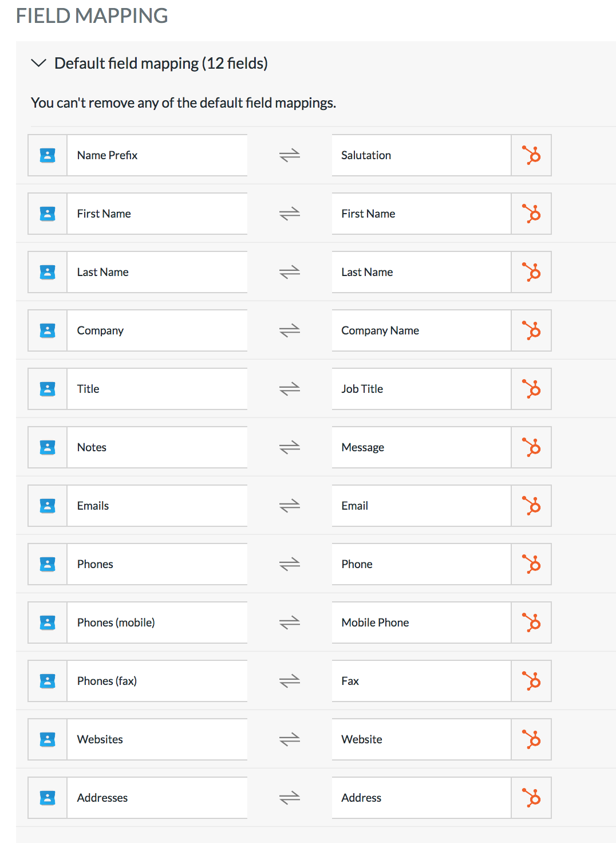Select the Title field text box
616x843 pixels.
[x=157, y=389]
